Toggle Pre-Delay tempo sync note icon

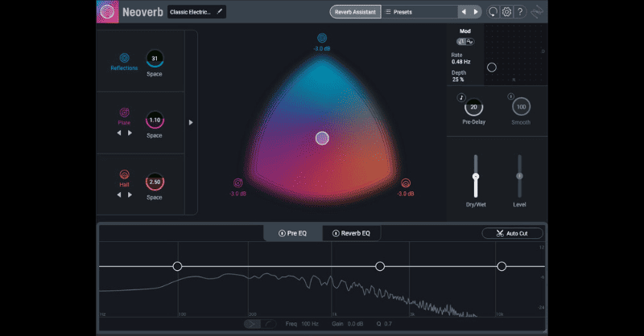(x=461, y=97)
